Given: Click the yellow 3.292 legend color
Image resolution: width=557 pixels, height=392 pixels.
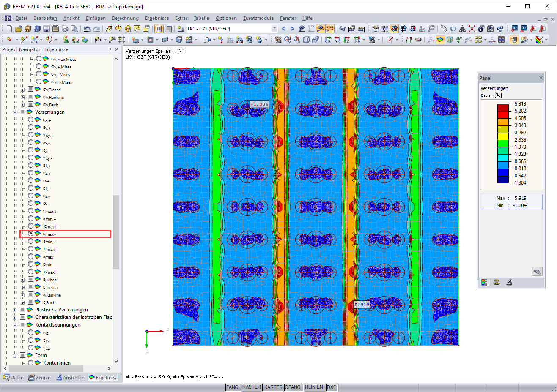Looking at the screenshot, I should click(x=503, y=136).
